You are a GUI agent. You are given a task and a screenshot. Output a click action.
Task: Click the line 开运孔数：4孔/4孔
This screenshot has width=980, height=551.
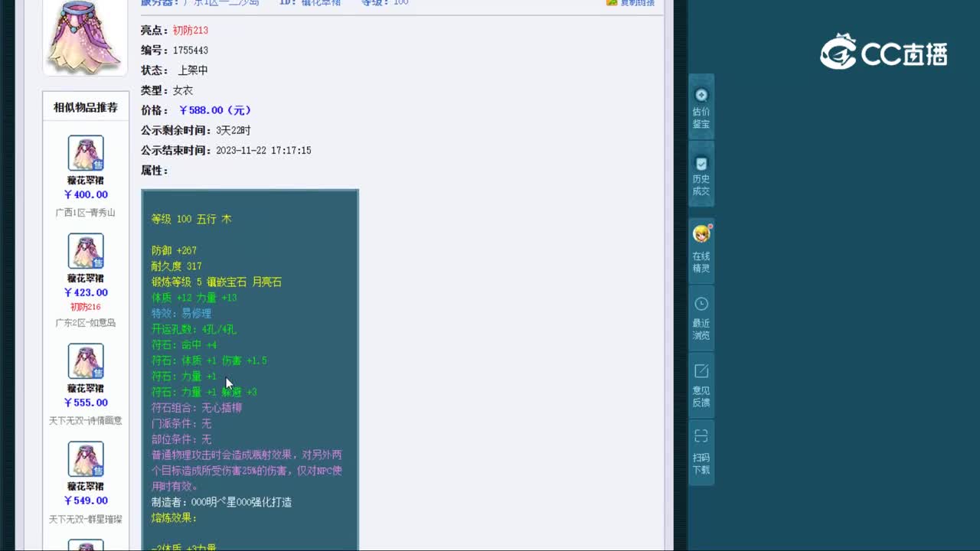pos(194,330)
